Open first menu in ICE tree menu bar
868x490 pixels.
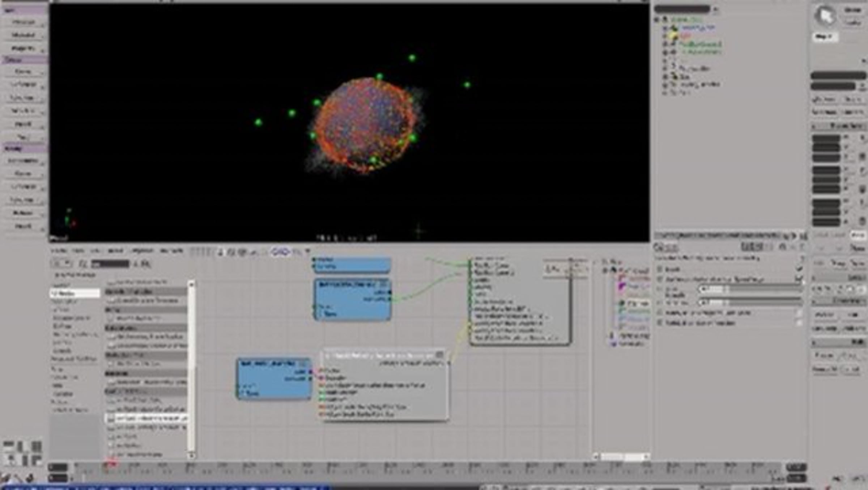(x=59, y=251)
